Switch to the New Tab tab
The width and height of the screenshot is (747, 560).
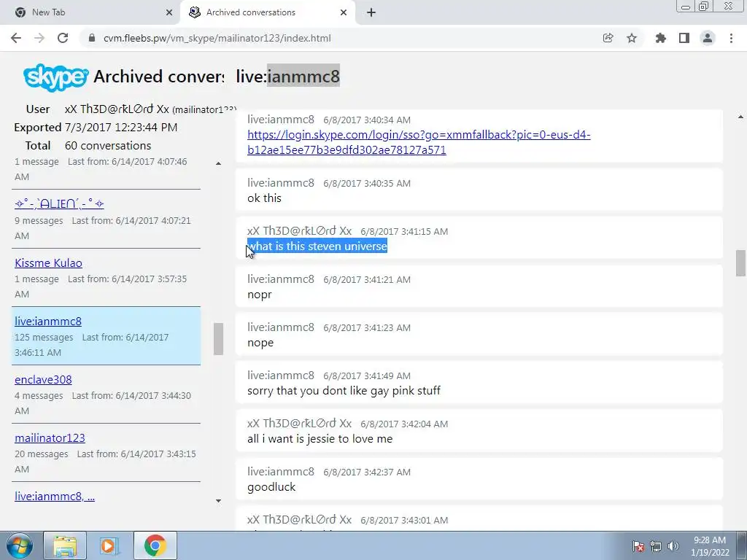[90, 12]
